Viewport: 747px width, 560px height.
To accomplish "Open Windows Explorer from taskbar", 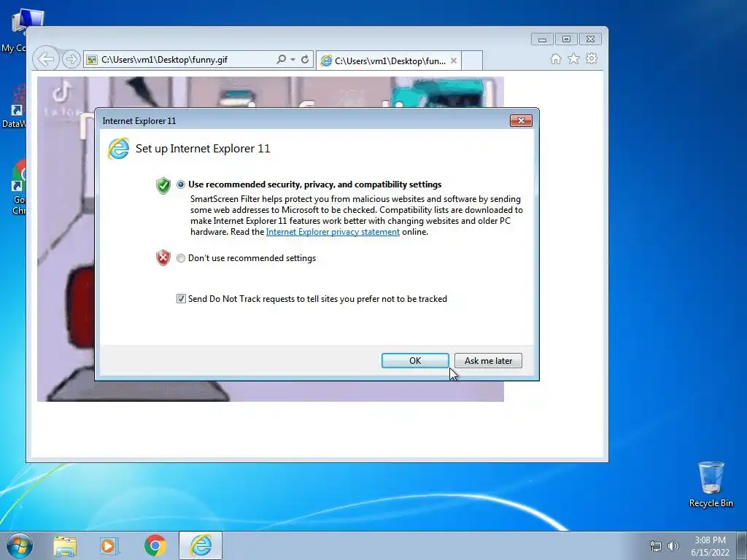I will [x=65, y=546].
